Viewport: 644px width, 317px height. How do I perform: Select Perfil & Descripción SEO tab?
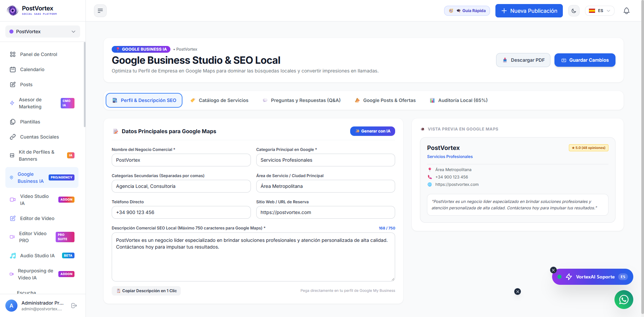point(144,100)
